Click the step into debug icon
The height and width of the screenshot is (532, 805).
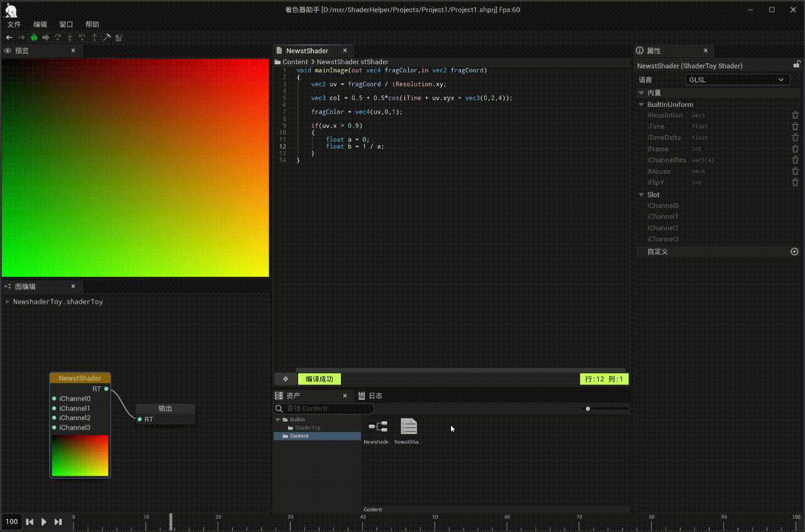click(70, 38)
